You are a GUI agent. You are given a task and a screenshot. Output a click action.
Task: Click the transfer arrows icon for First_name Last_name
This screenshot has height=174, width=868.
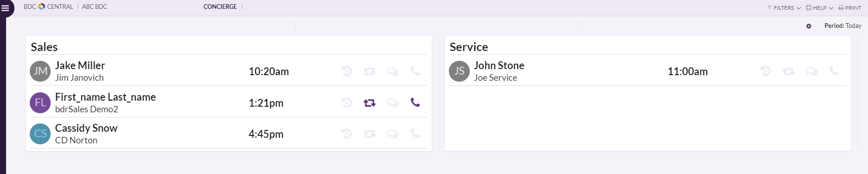click(x=369, y=103)
